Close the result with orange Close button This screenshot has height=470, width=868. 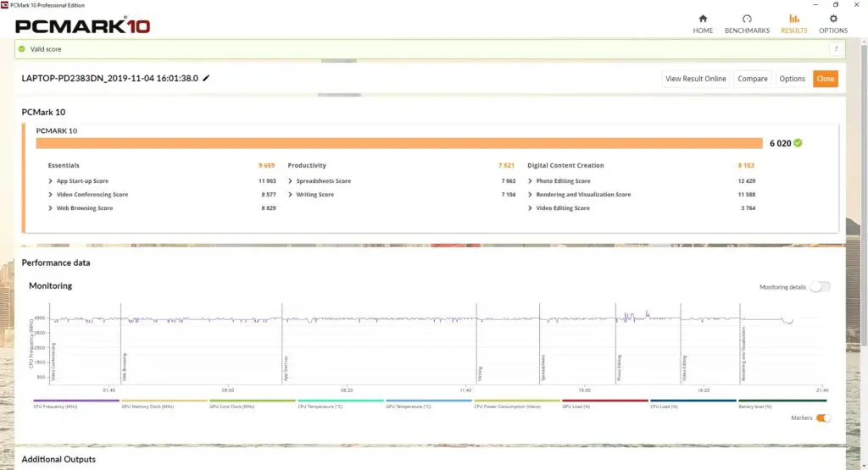click(x=826, y=79)
